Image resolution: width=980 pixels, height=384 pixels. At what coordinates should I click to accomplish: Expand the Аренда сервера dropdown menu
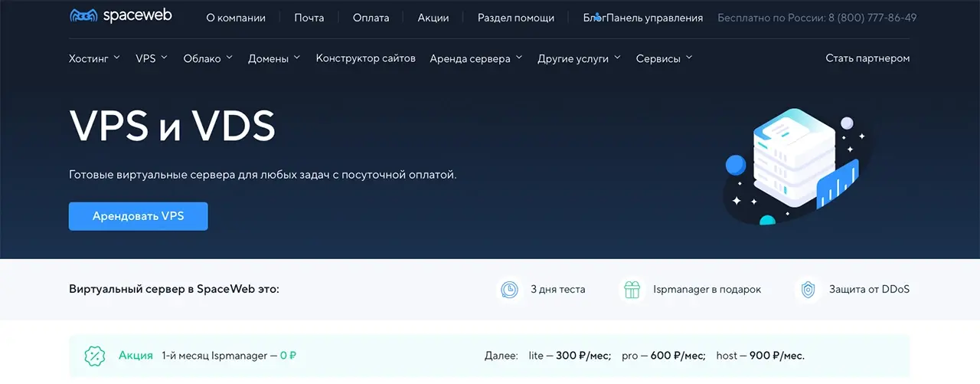476,58
